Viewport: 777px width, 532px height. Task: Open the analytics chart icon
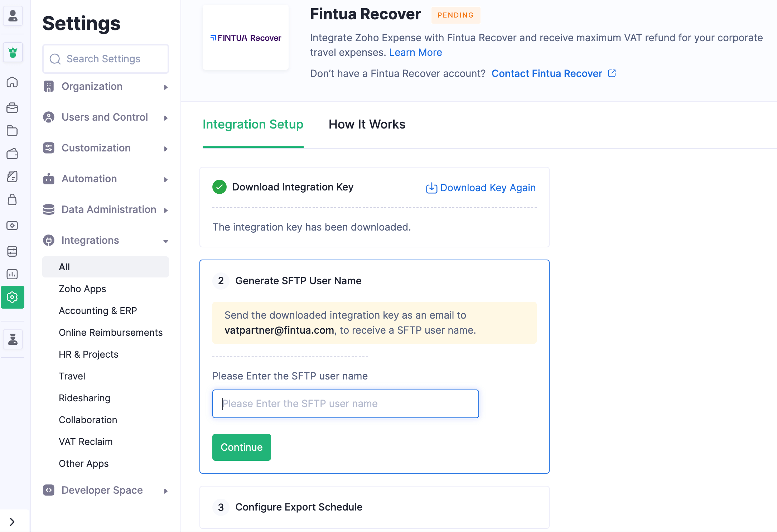point(12,274)
